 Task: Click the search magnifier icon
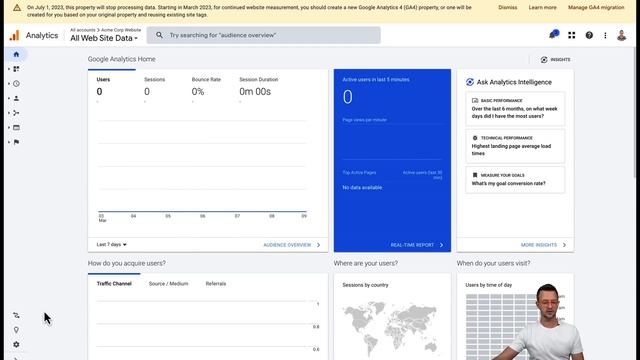160,35
